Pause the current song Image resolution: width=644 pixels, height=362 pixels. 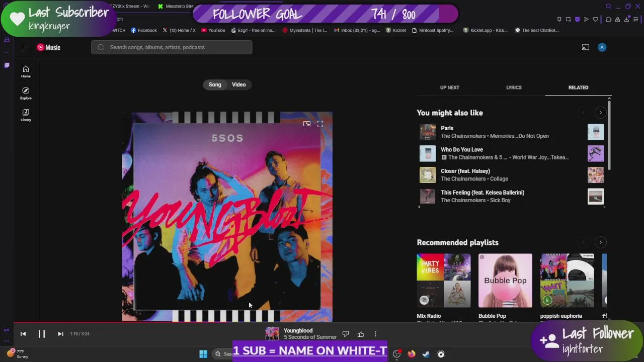click(42, 334)
